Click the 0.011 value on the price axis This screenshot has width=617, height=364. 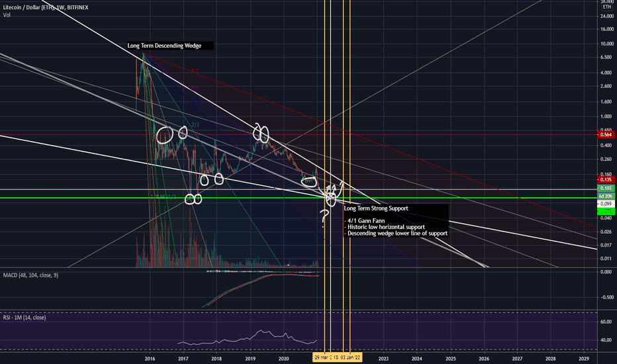[606, 259]
